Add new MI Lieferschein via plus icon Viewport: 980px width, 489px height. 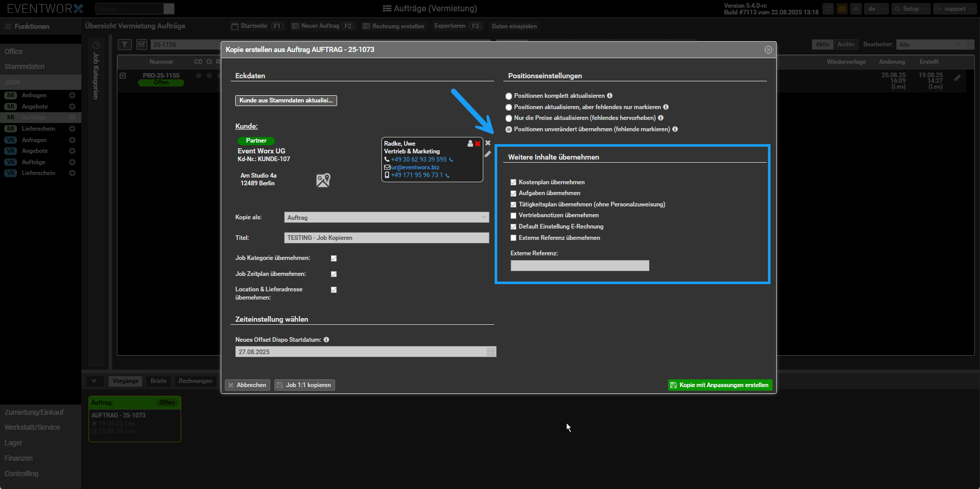(72, 129)
